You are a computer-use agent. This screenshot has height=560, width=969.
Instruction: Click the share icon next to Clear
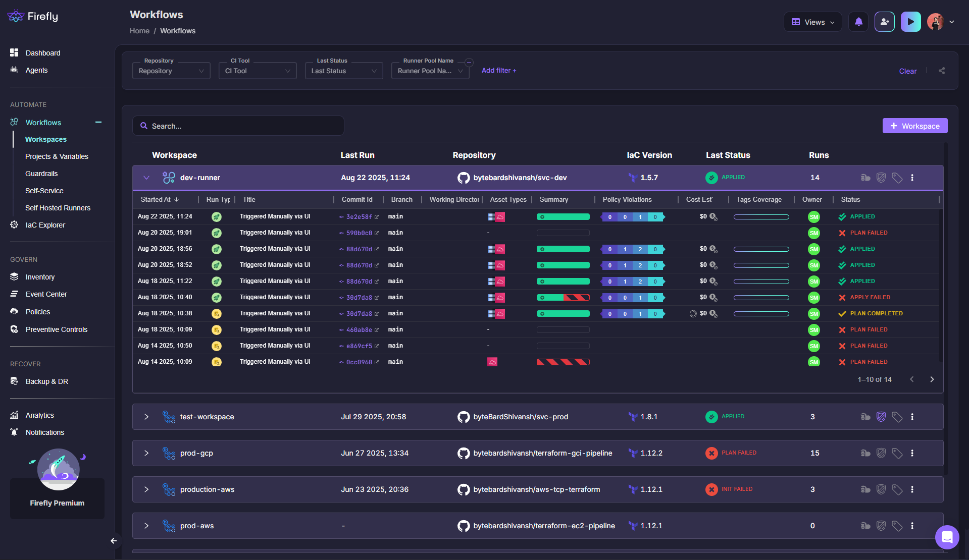(942, 71)
